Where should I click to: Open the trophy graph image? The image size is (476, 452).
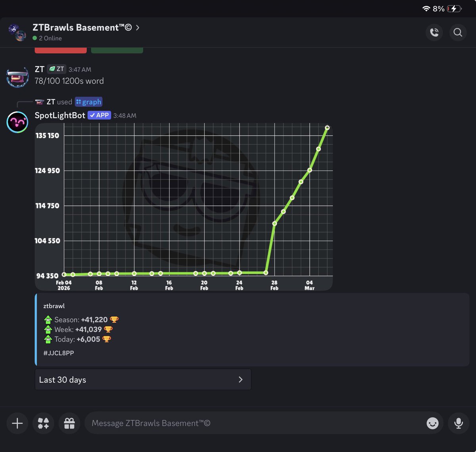[x=184, y=207]
